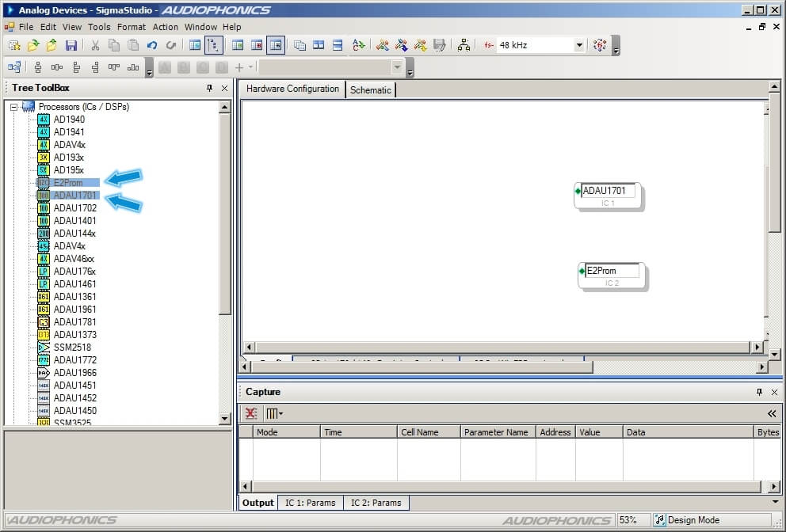
Task: Open the File menu
Action: 26,27
